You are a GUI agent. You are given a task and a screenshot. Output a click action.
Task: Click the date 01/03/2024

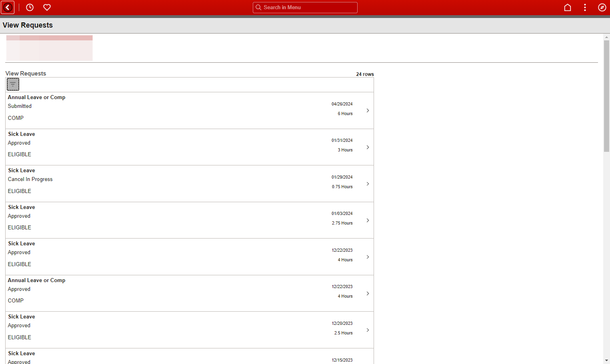click(342, 213)
